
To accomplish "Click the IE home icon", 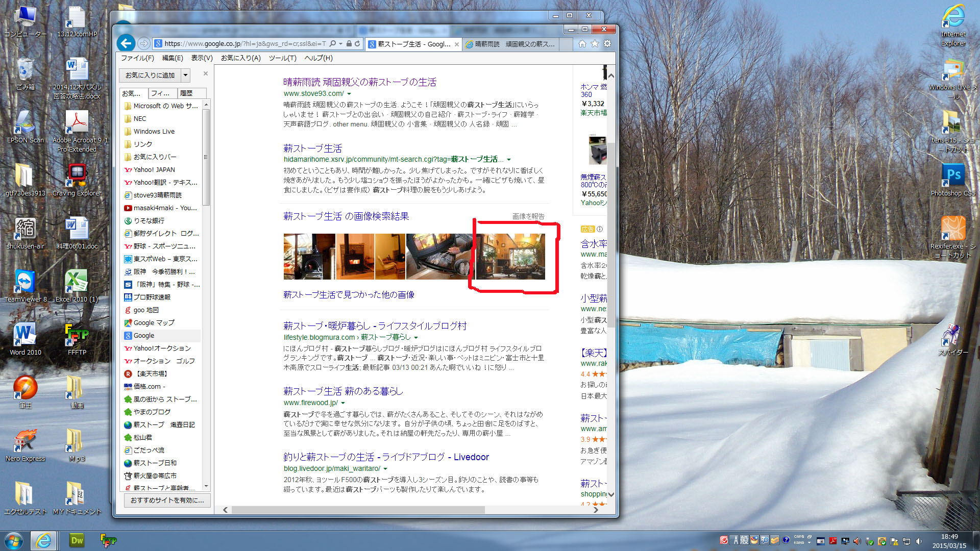I will click(582, 44).
